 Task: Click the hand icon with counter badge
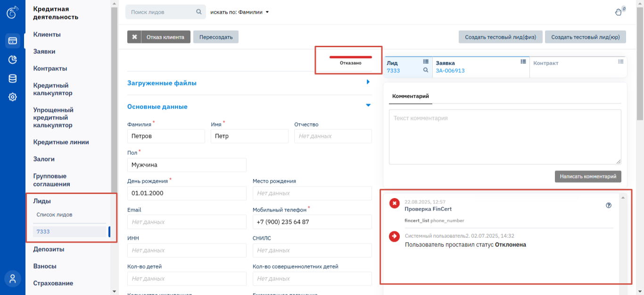[x=619, y=12]
